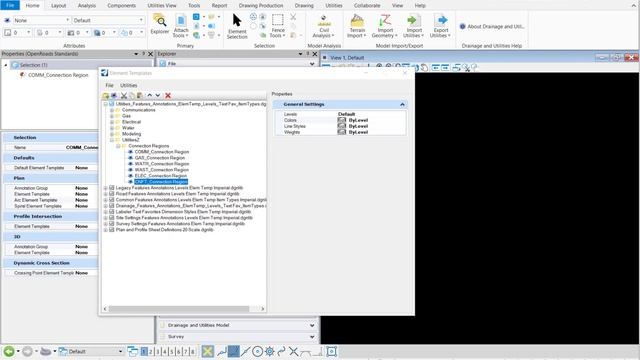The image size is (640, 360).
Task: Click the green back arrow in status bar
Action: pos(9,351)
